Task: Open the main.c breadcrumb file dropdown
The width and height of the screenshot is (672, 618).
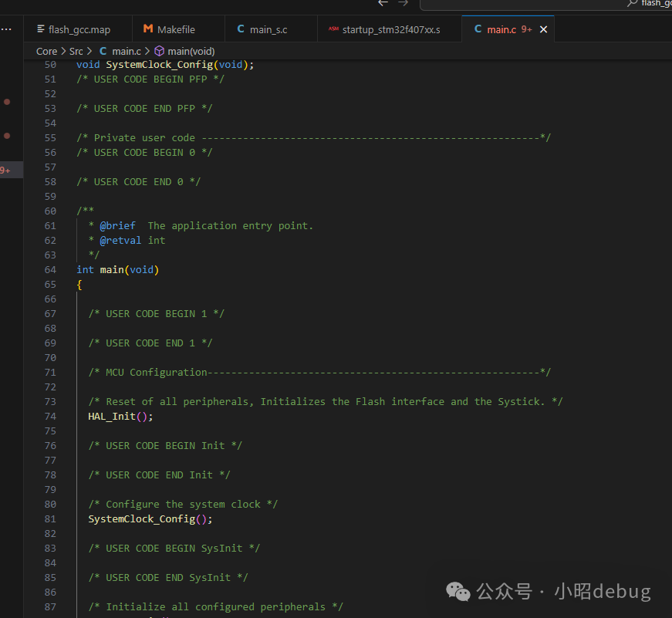Action: [125, 51]
